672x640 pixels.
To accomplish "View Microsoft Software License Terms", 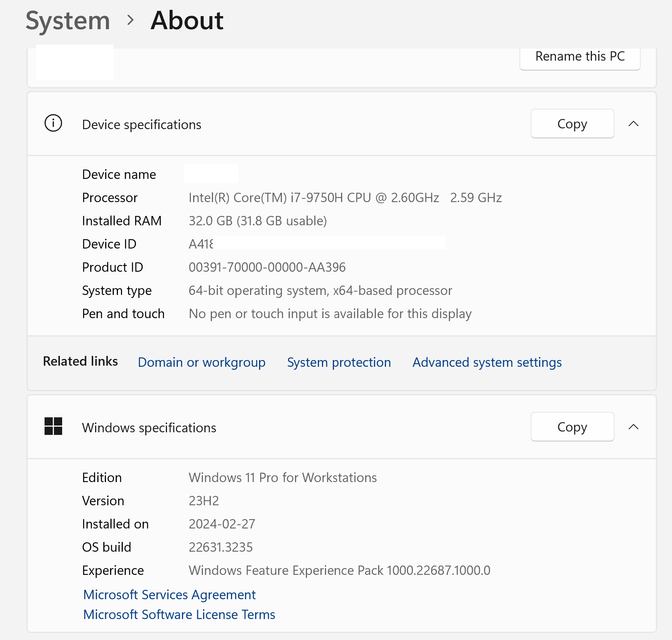I will tap(179, 615).
